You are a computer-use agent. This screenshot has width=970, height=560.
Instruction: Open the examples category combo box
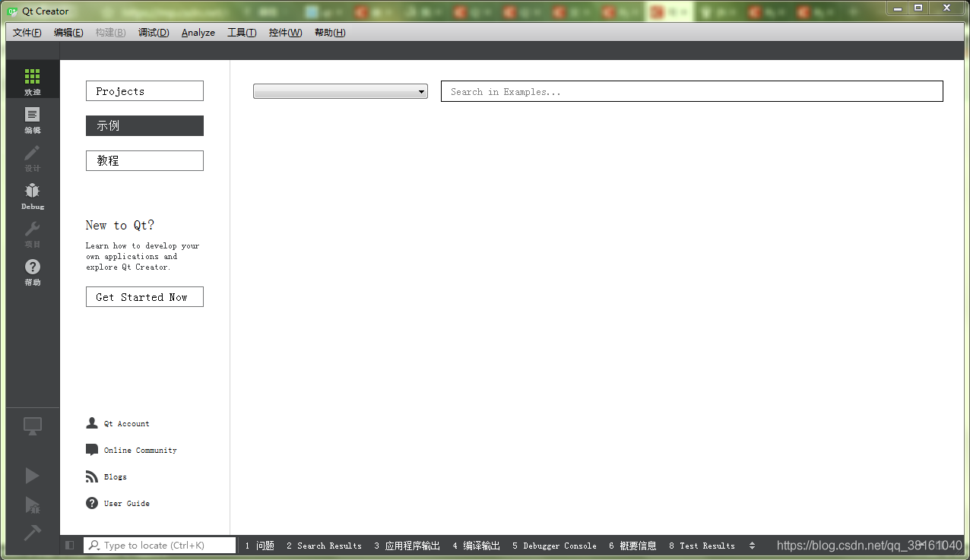(340, 90)
